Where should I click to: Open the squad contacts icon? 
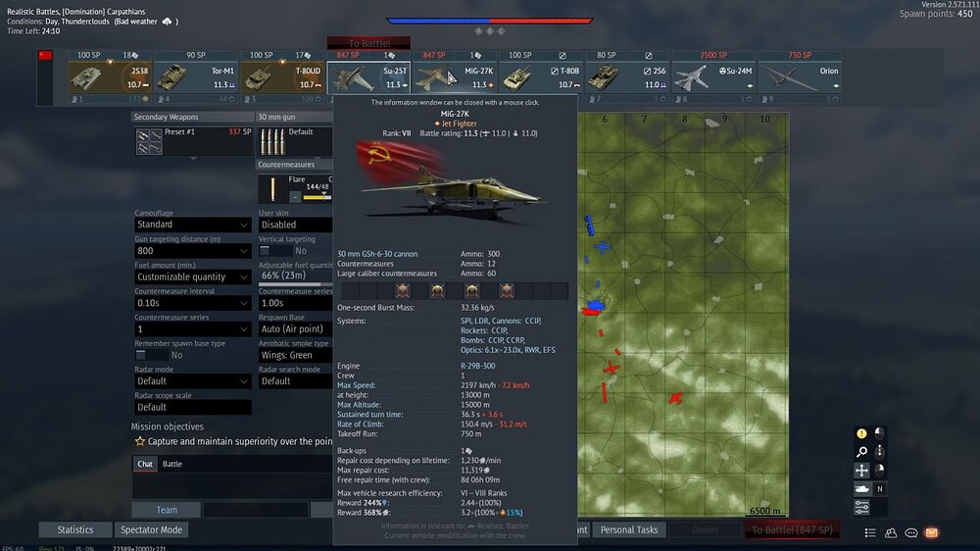pyautogui.click(x=891, y=533)
